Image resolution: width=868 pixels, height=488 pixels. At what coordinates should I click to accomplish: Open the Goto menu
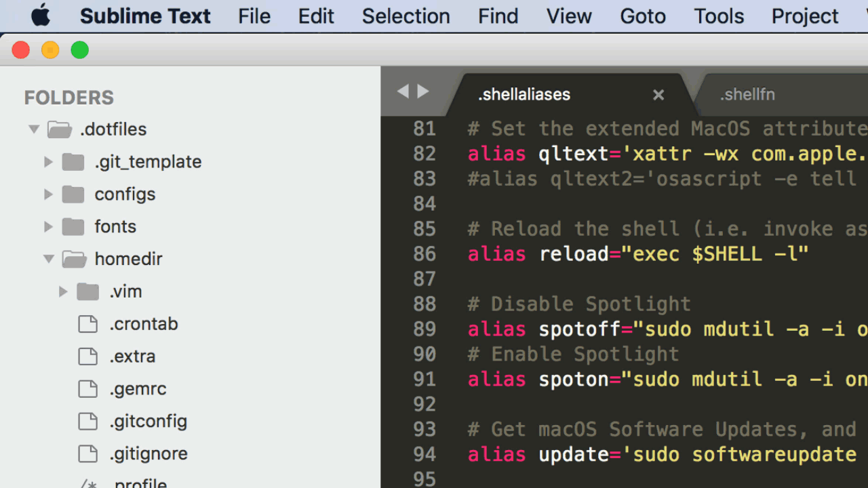(x=643, y=16)
